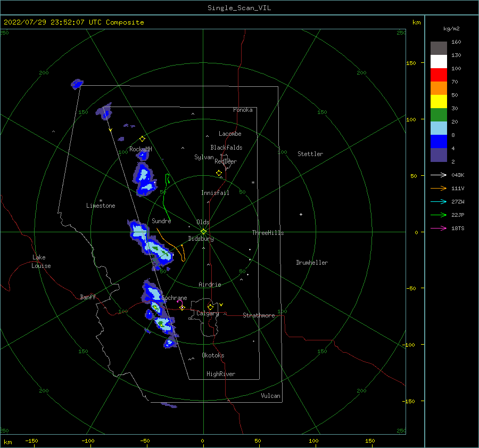Click the Single_Scan_VIL title text
This screenshot has height=448, width=479.
(239, 8)
